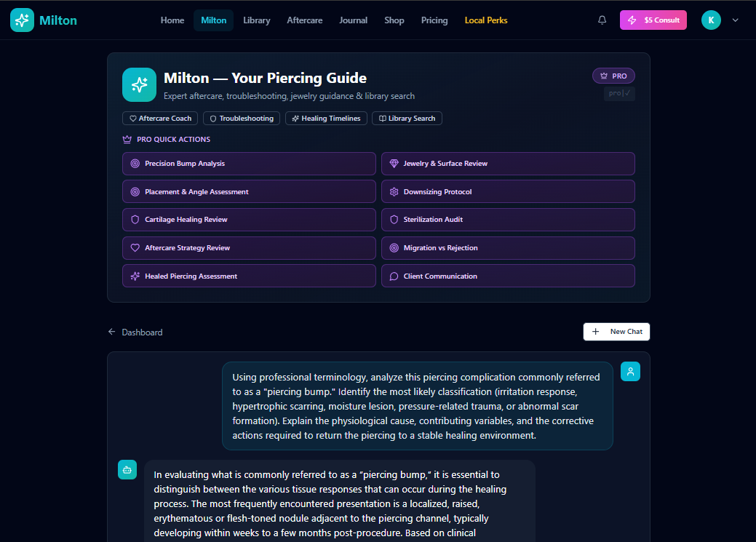Select the Aftercare Coach chip
This screenshot has width=756, height=542.
(160, 119)
